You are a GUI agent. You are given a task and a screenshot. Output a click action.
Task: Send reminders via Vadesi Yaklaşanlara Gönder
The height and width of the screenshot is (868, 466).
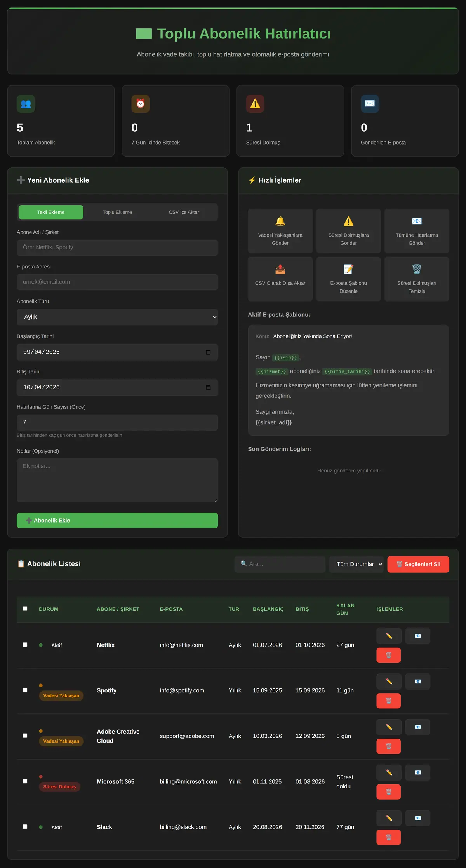click(x=280, y=231)
